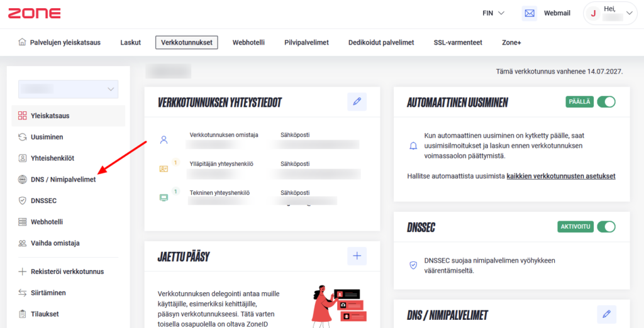Disable the DNSSEC toggle switch
The width and height of the screenshot is (644, 328).
pyautogui.click(x=606, y=226)
